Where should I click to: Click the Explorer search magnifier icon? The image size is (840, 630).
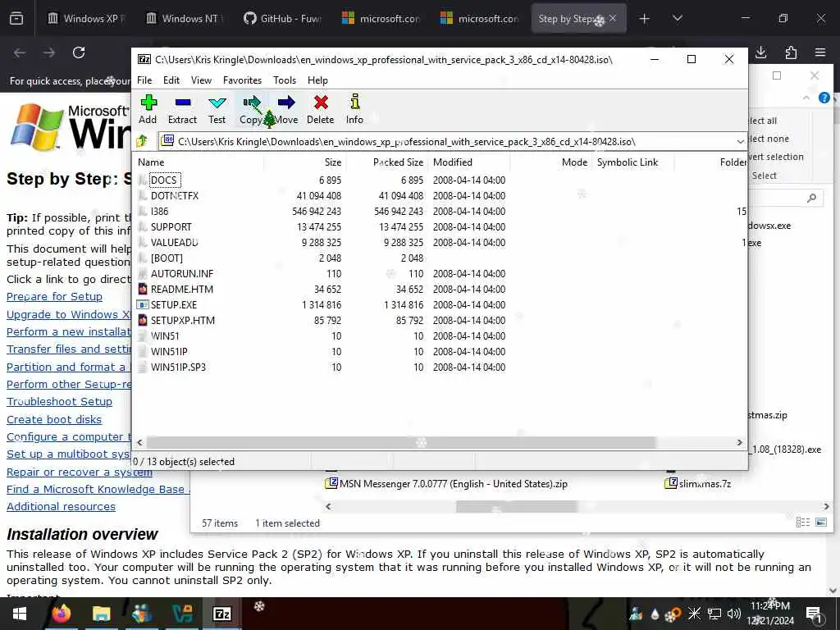tap(812, 199)
